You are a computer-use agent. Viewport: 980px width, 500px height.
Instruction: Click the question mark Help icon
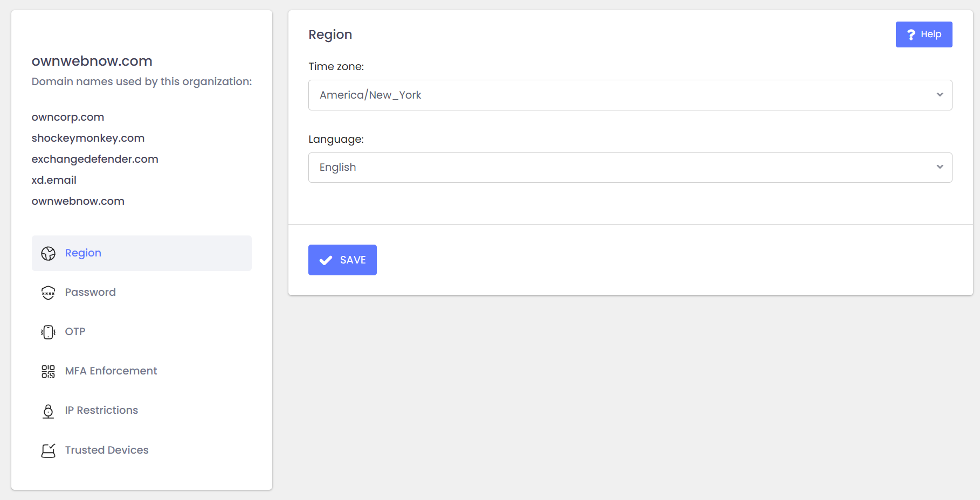911,34
